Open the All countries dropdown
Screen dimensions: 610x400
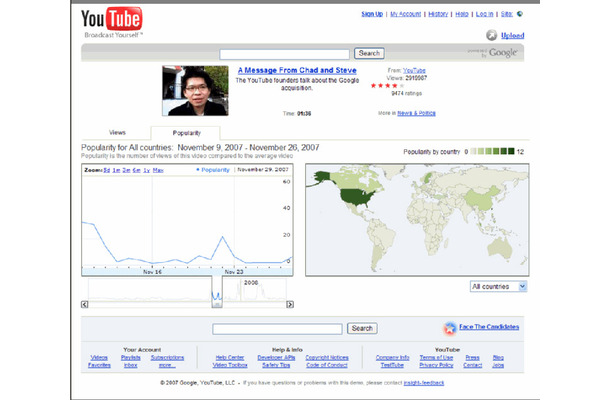pyautogui.click(x=498, y=286)
